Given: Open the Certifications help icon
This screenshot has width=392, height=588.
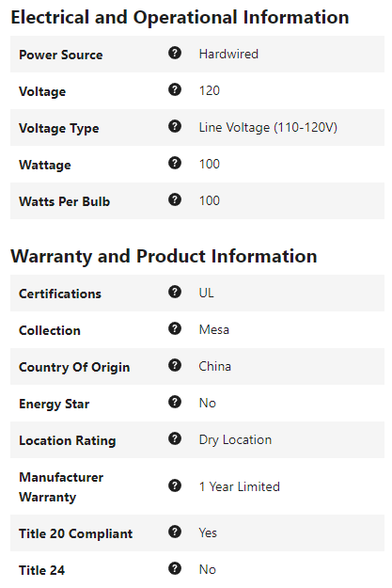Looking at the screenshot, I should tap(175, 293).
